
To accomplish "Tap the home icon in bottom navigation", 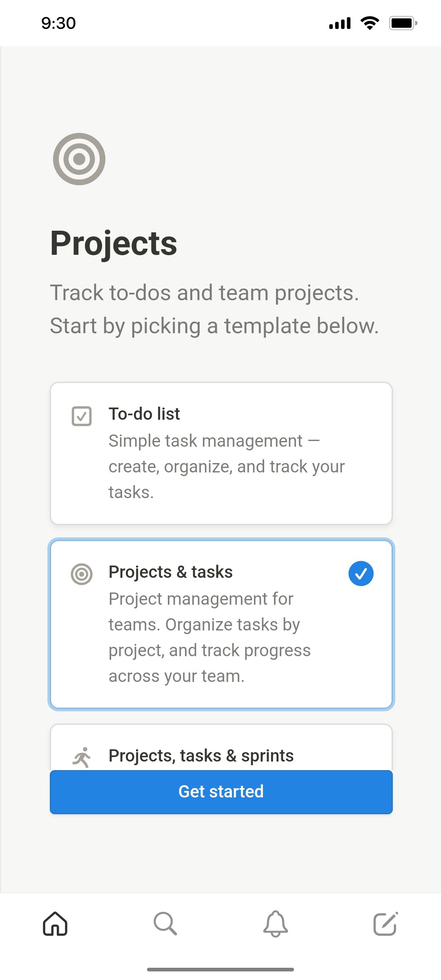I will [55, 924].
